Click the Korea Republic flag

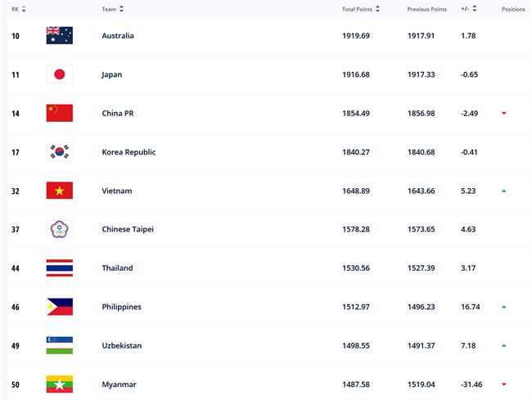tap(59, 151)
